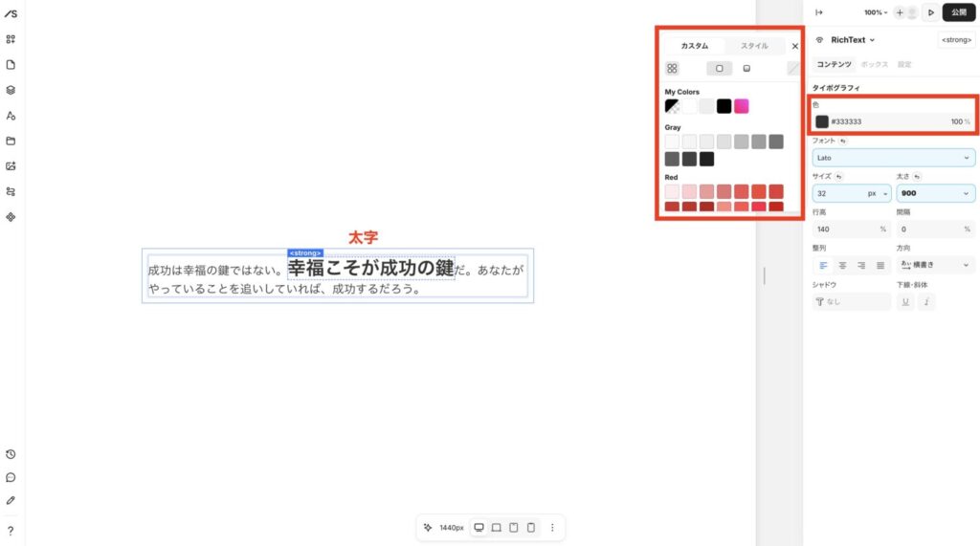Open the font weight 900 dropdown
980x546 pixels.
click(935, 192)
